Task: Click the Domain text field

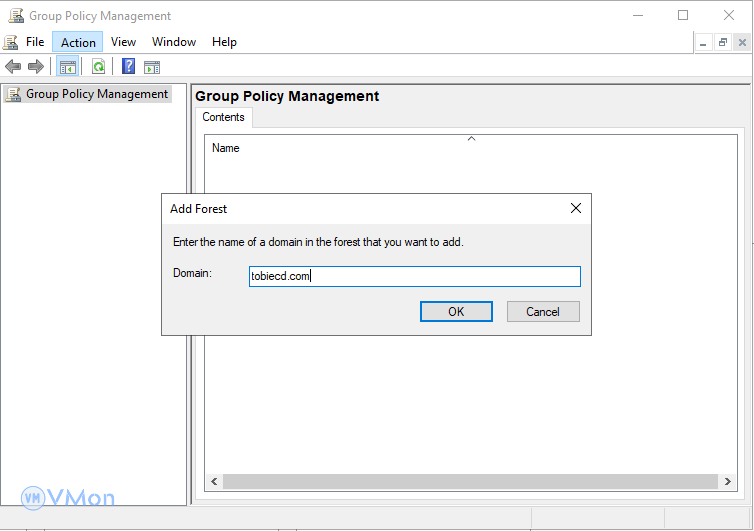Action: click(x=414, y=276)
